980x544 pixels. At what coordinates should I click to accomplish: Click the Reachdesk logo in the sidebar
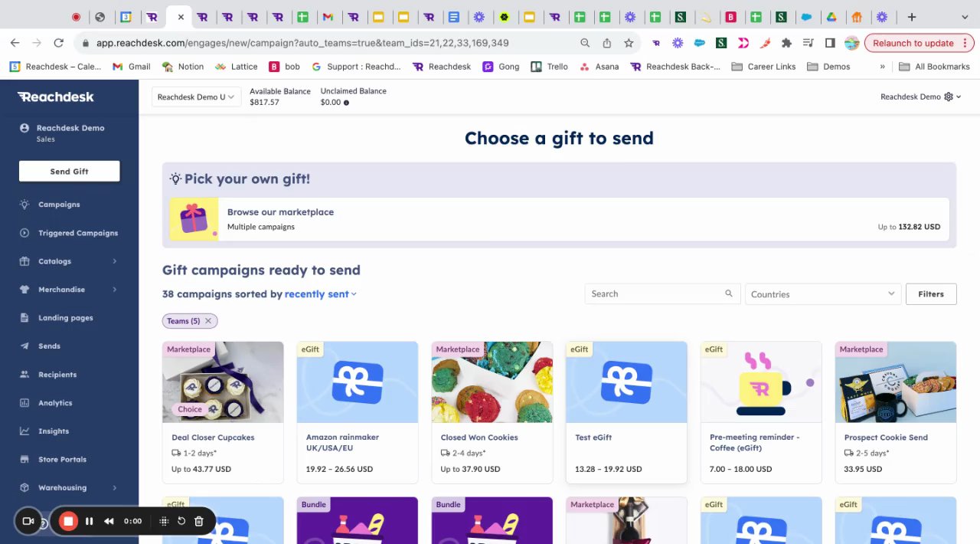[x=56, y=97]
